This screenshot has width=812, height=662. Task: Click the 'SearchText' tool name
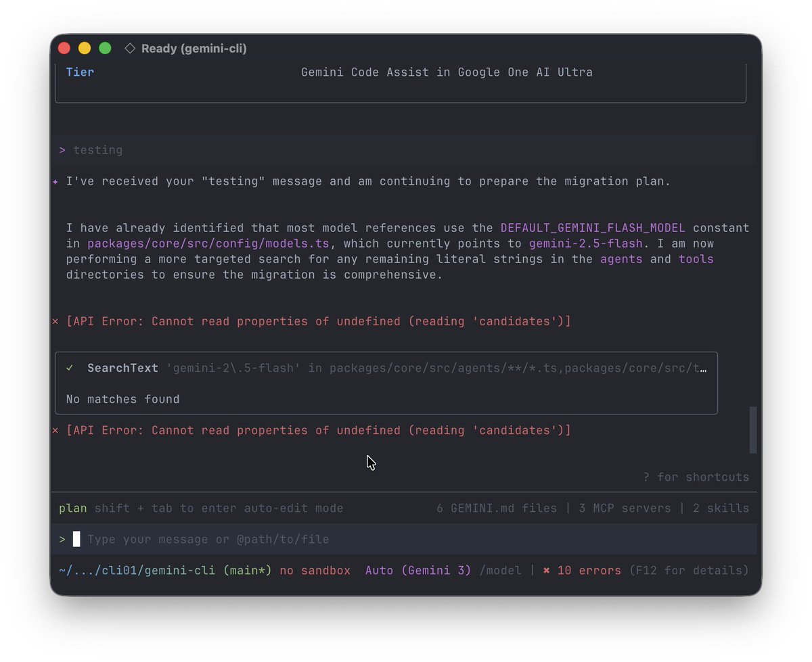[x=122, y=369]
